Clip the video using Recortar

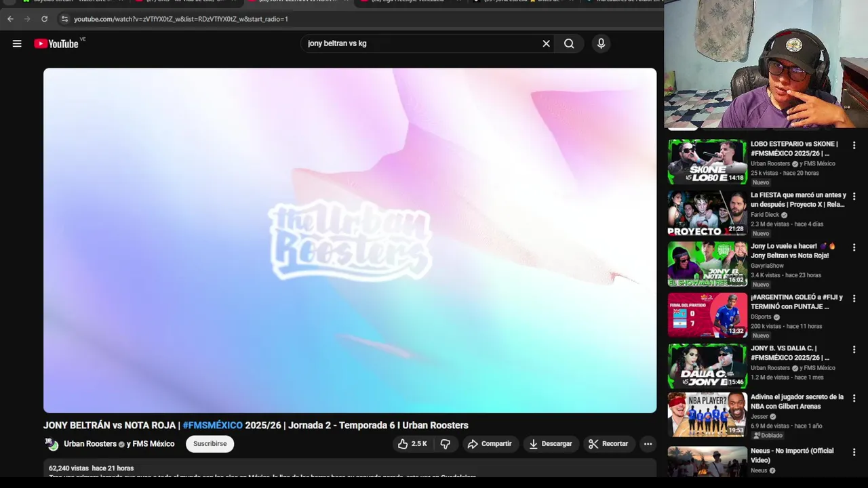click(608, 444)
